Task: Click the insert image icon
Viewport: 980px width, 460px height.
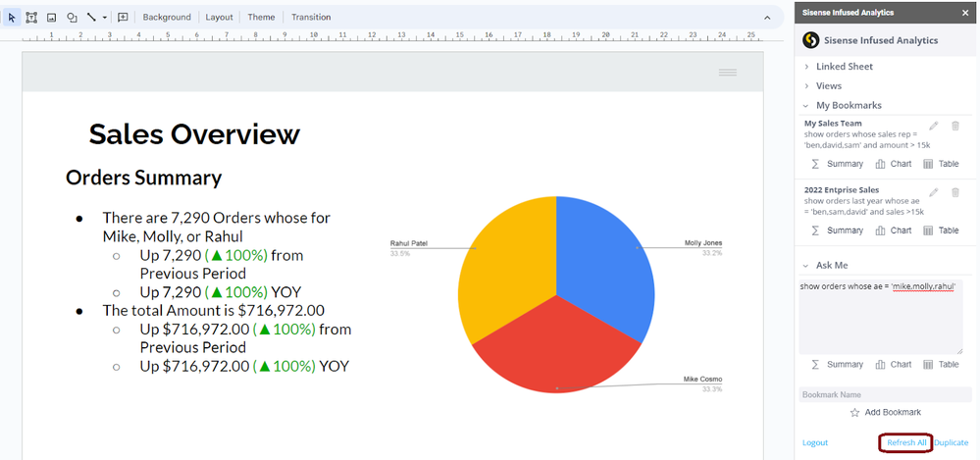Action: pyautogui.click(x=52, y=18)
